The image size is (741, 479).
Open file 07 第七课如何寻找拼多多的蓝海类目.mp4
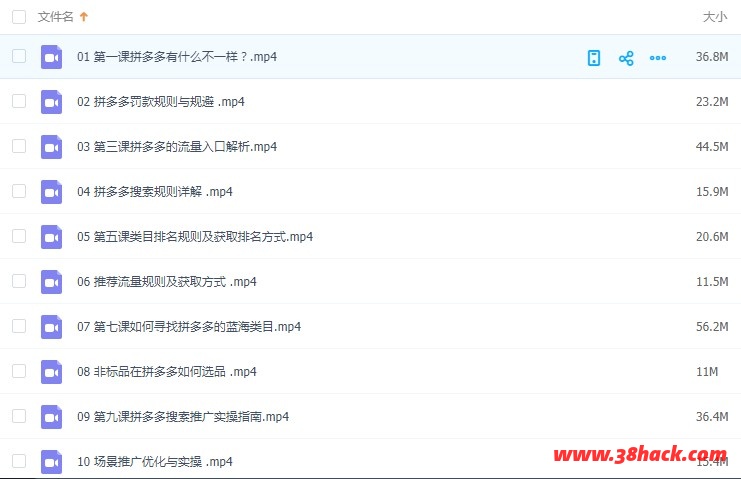189,327
